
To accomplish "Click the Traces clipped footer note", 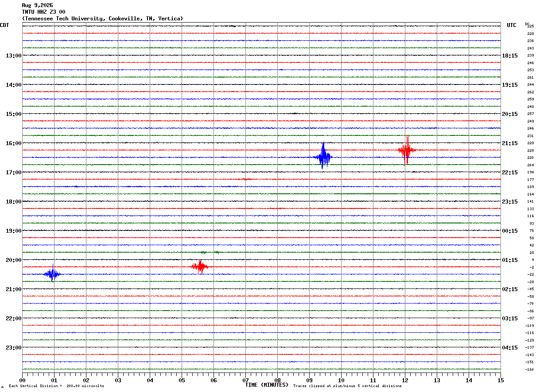I will click(347, 386).
